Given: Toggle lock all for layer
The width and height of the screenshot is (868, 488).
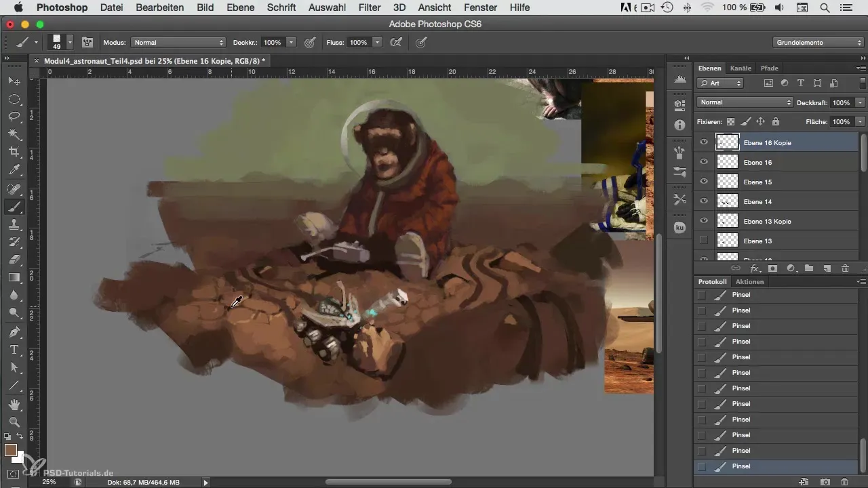Looking at the screenshot, I should click(775, 121).
